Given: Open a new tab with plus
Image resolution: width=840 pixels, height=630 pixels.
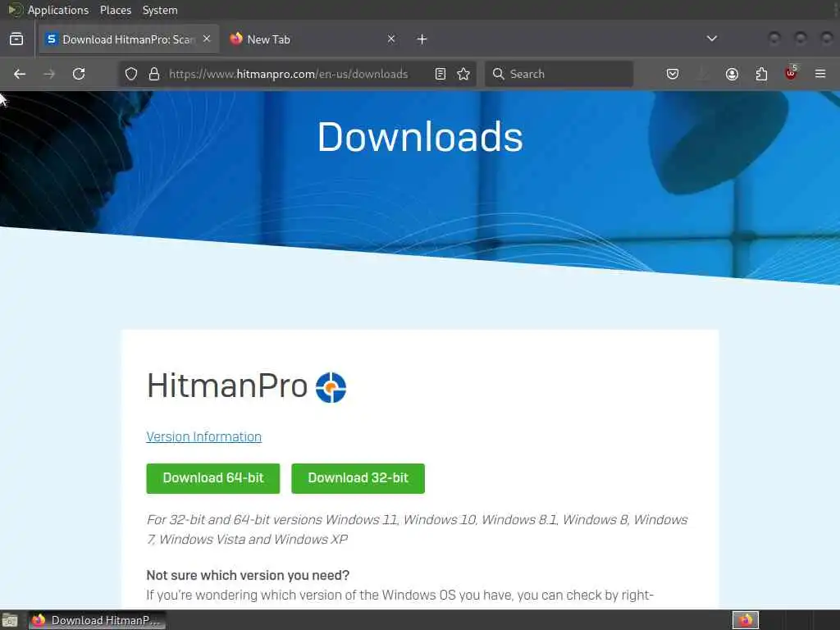Looking at the screenshot, I should (x=422, y=39).
